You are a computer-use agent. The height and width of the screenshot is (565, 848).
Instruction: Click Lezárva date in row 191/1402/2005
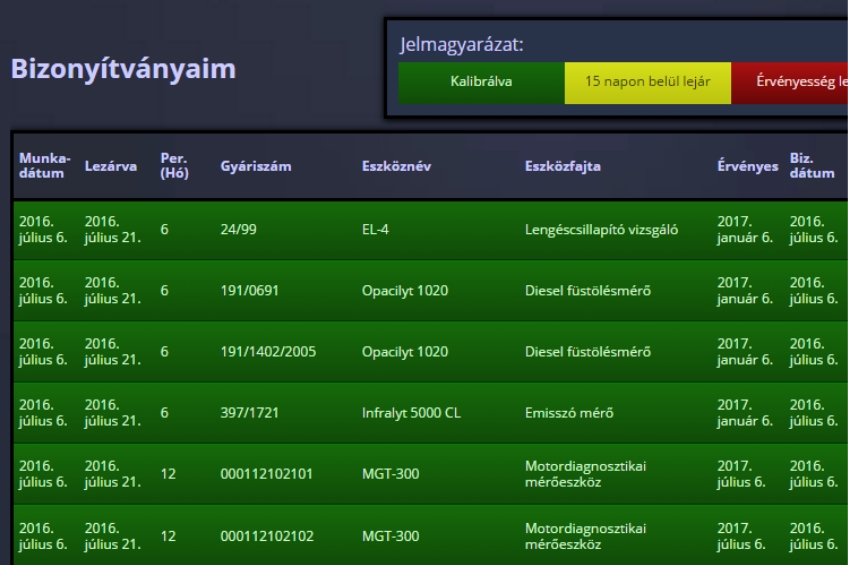(x=112, y=351)
